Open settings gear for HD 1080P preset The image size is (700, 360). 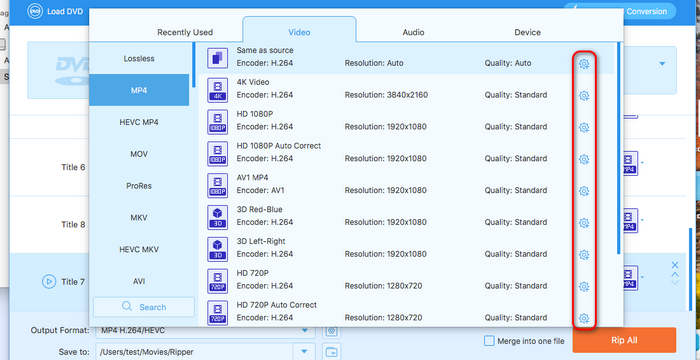pyautogui.click(x=584, y=127)
